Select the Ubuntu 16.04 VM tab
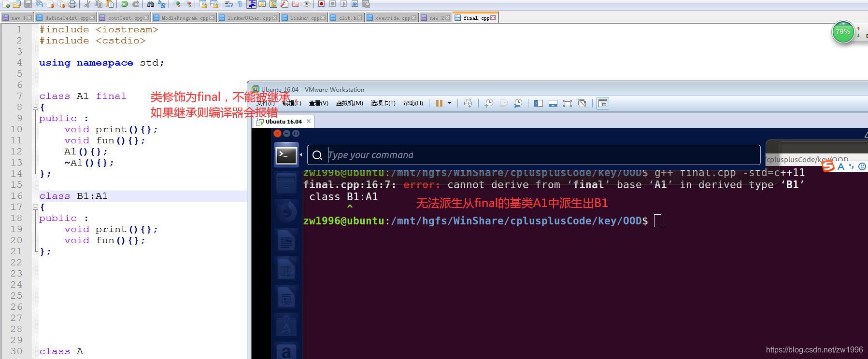The height and width of the screenshot is (359, 868). (283, 121)
